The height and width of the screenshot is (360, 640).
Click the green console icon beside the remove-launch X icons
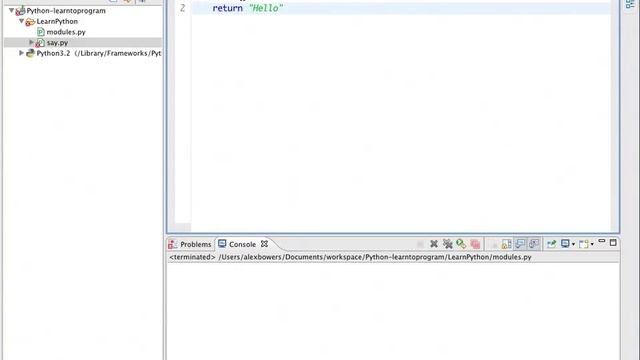coord(461,244)
